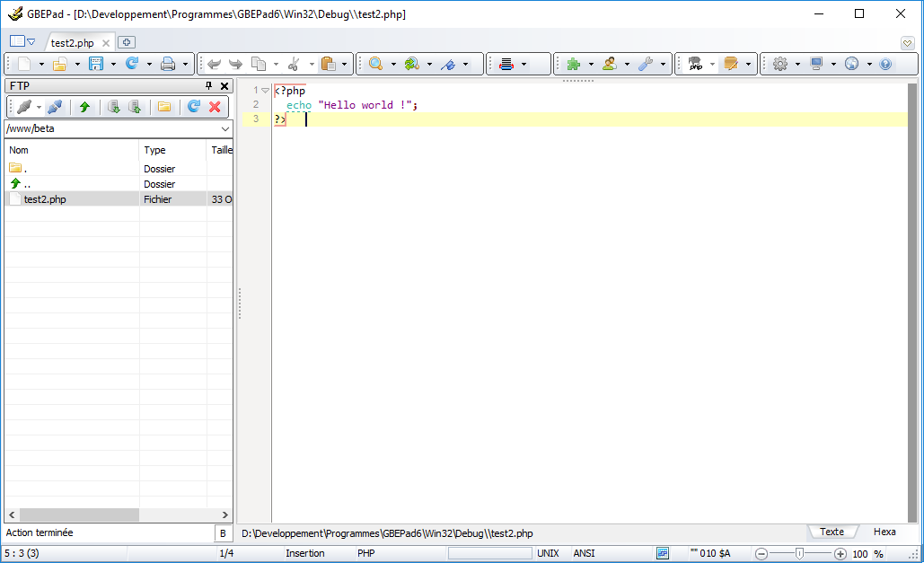924x563 pixels.
Task: Delete the selected FTP file with red X
Action: [x=216, y=107]
